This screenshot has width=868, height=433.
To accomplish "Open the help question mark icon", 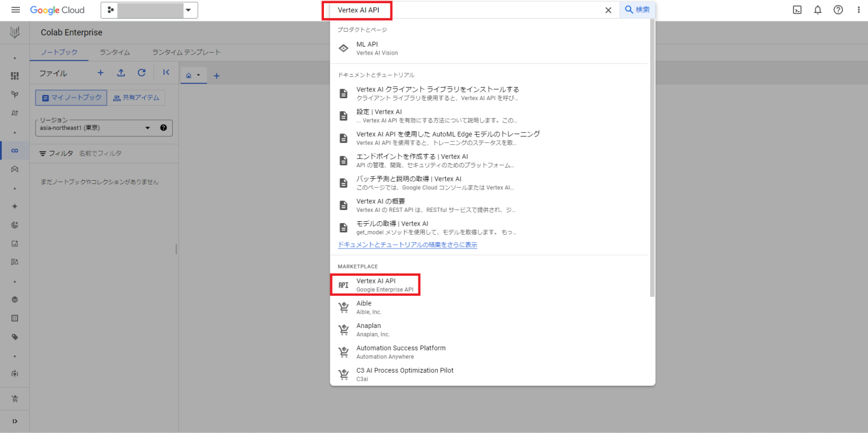I will [x=838, y=10].
